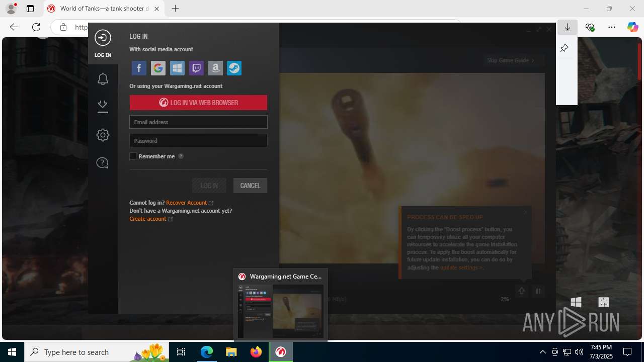Open File Explorer from taskbar
Image resolution: width=644 pixels, height=362 pixels.
coord(231,352)
